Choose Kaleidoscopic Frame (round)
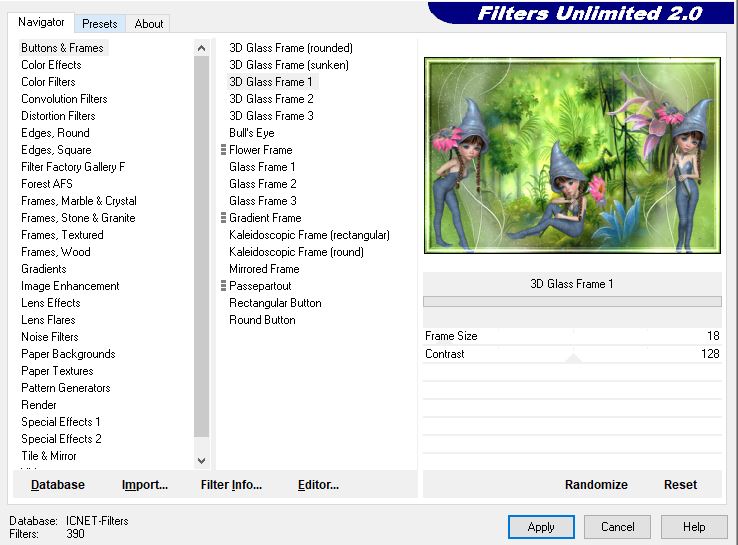The height and width of the screenshot is (545, 738). [296, 252]
